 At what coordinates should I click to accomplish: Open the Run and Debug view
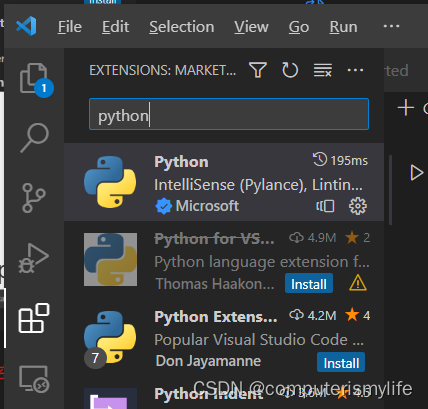pos(33,258)
